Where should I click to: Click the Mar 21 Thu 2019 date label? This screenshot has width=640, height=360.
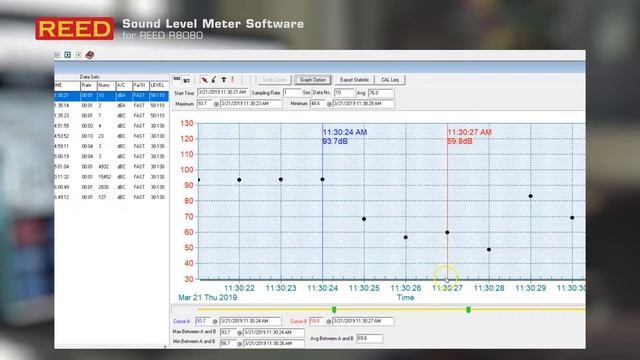click(208, 298)
